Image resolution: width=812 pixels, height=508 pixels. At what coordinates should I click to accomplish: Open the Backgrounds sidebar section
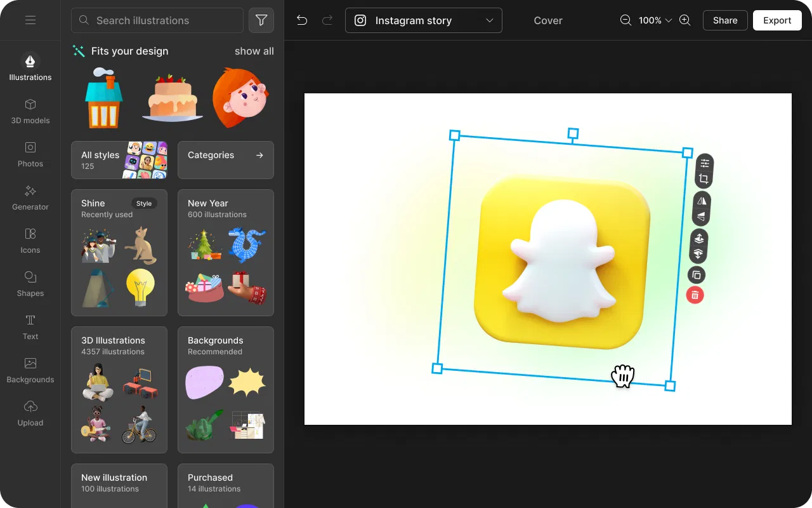[30, 370]
